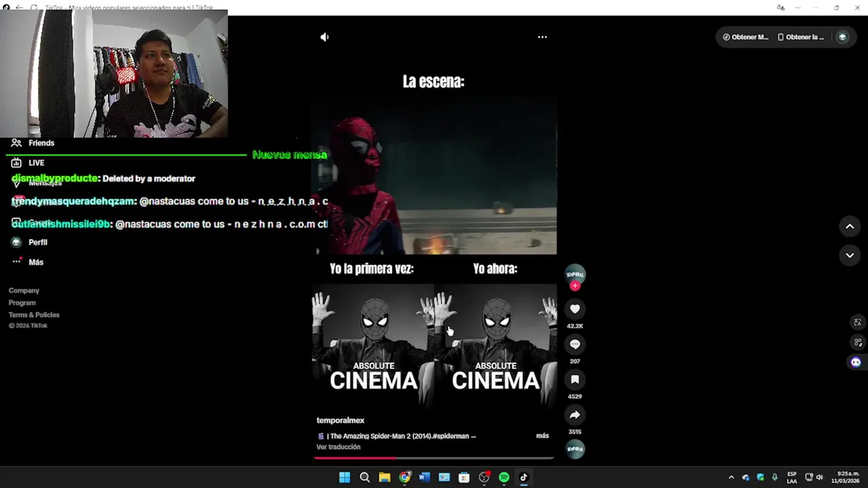Open Microsoft Store from taskbar
The width and height of the screenshot is (868, 488).
click(464, 477)
